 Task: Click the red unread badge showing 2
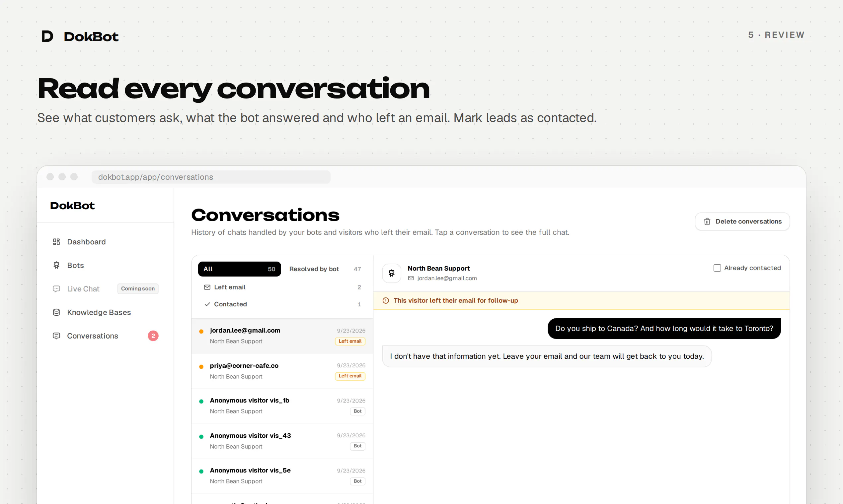tap(153, 336)
